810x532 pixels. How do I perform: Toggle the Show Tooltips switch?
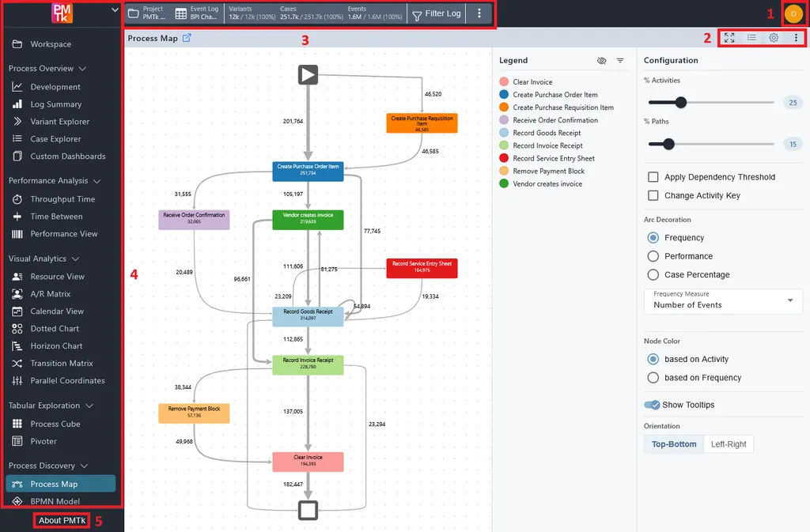point(652,405)
